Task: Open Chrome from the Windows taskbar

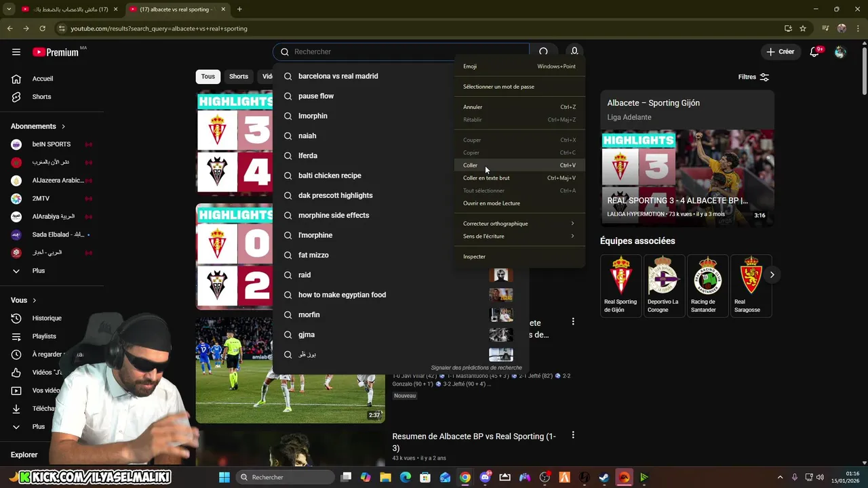Action: pos(465,477)
